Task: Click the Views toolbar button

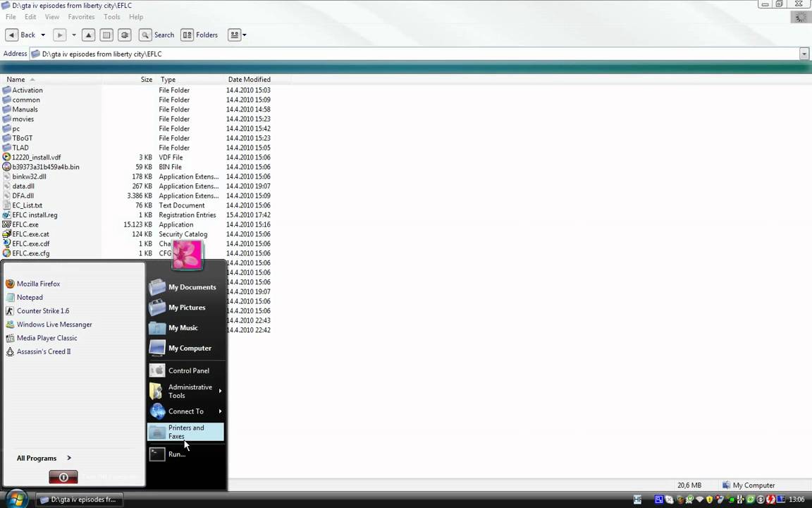Action: 235,35
